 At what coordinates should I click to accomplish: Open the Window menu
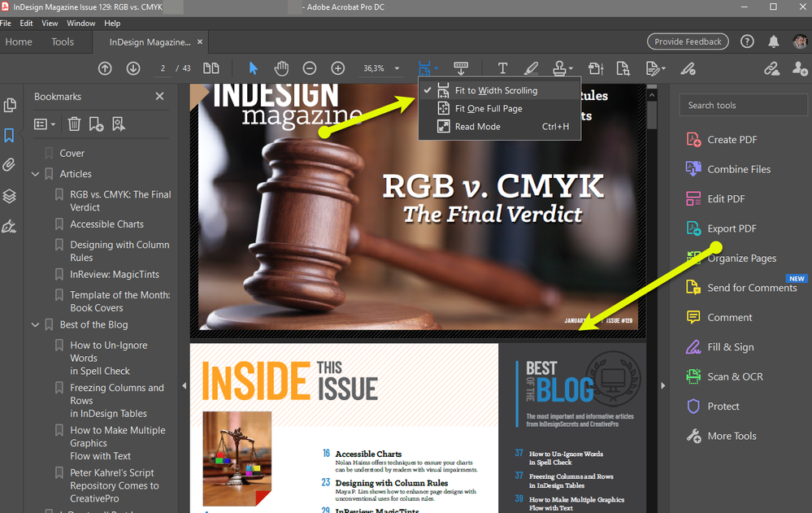80,24
